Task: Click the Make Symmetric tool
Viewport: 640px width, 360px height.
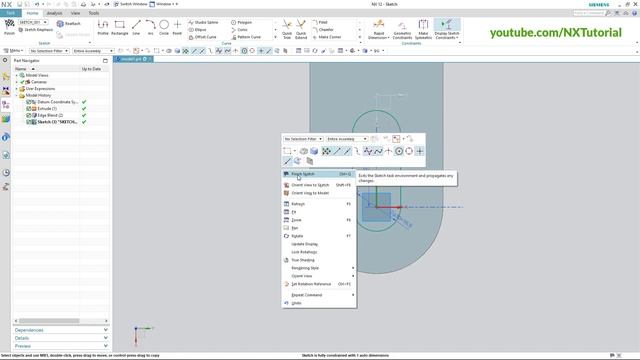Action: coord(423,29)
